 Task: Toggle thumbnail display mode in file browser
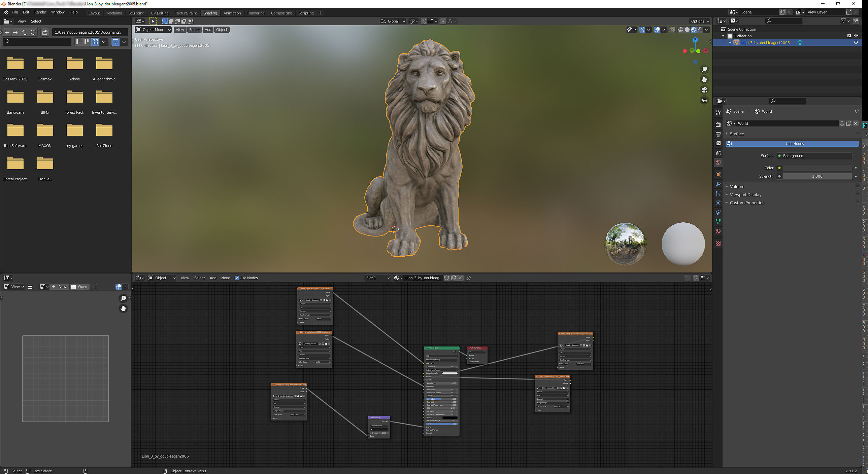coord(96,42)
